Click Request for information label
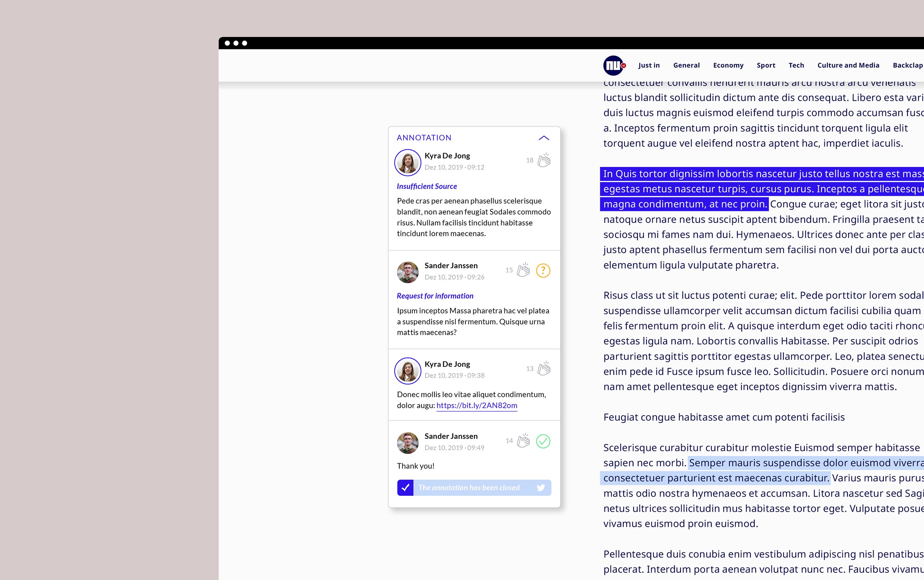 435,296
